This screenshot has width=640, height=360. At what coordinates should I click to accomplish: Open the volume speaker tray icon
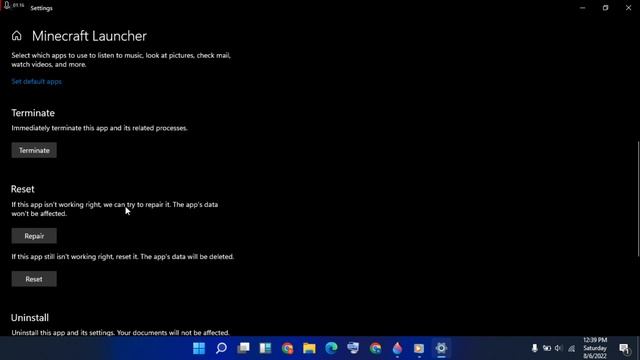coord(558,348)
